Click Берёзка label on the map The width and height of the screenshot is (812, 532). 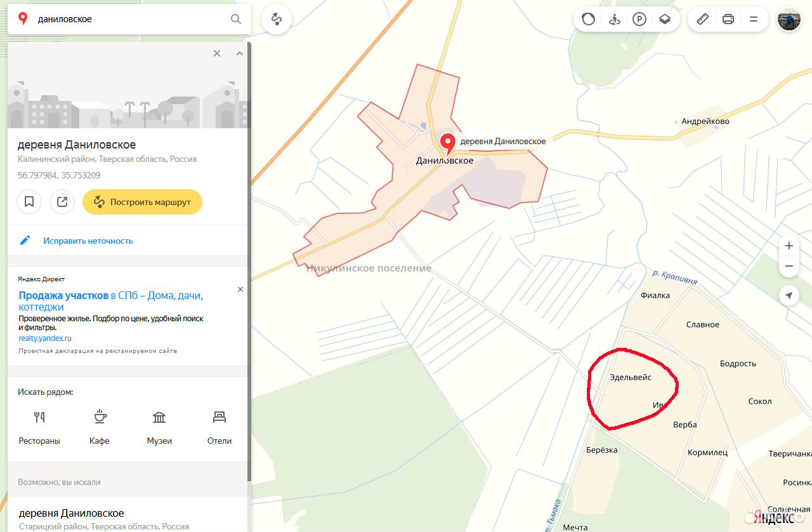click(x=602, y=450)
